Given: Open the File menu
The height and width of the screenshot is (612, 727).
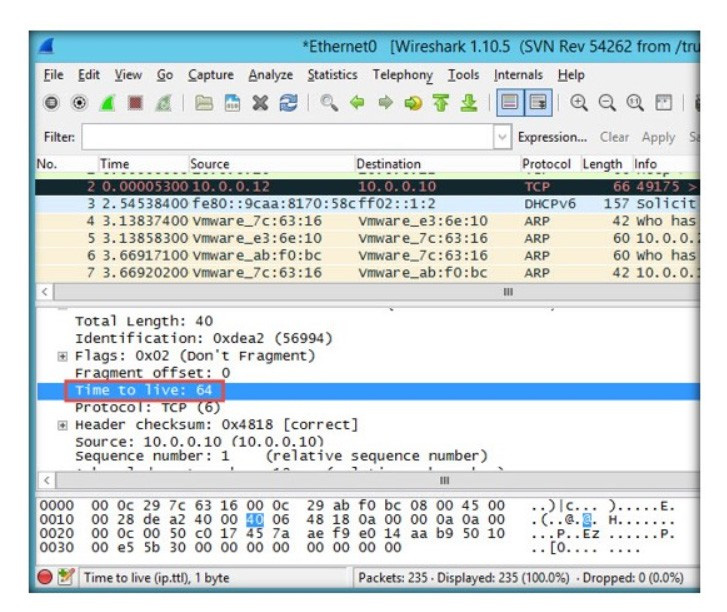Looking at the screenshot, I should pos(53,75).
